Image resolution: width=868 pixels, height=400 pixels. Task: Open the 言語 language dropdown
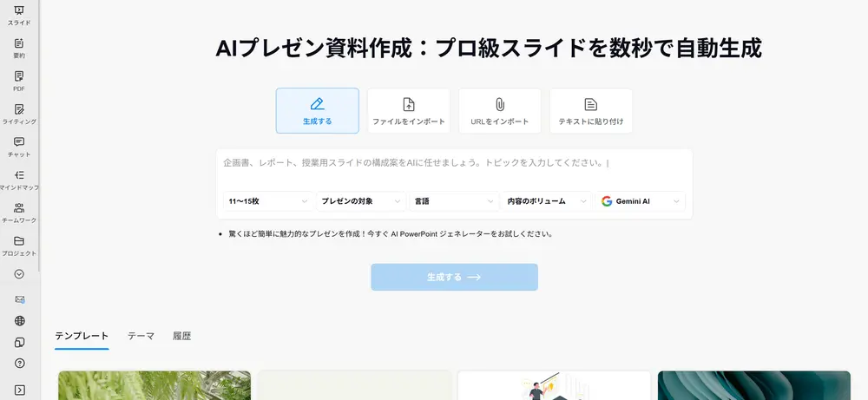454,201
